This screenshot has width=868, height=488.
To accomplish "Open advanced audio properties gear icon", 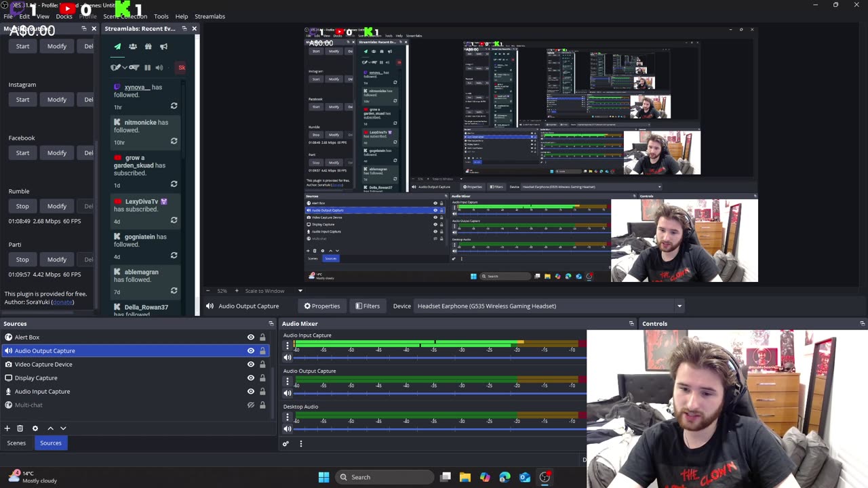I will [x=285, y=444].
